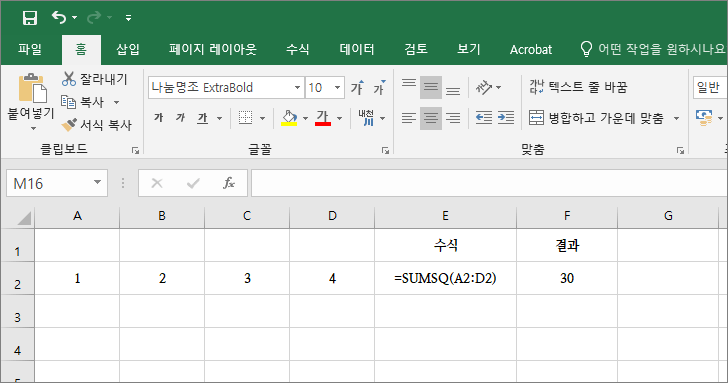Click 병합하고 가운데 맞춤 merge button
728x383 pixels.
pos(597,118)
